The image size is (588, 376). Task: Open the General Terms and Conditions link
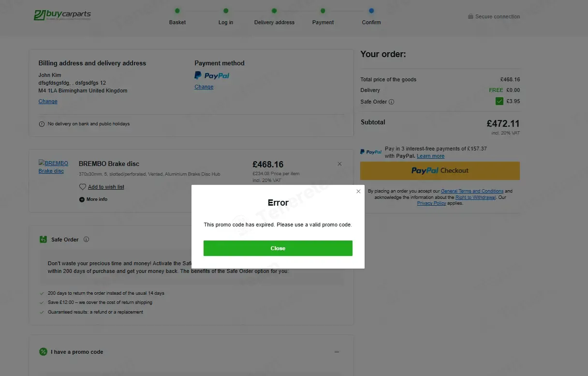click(472, 191)
